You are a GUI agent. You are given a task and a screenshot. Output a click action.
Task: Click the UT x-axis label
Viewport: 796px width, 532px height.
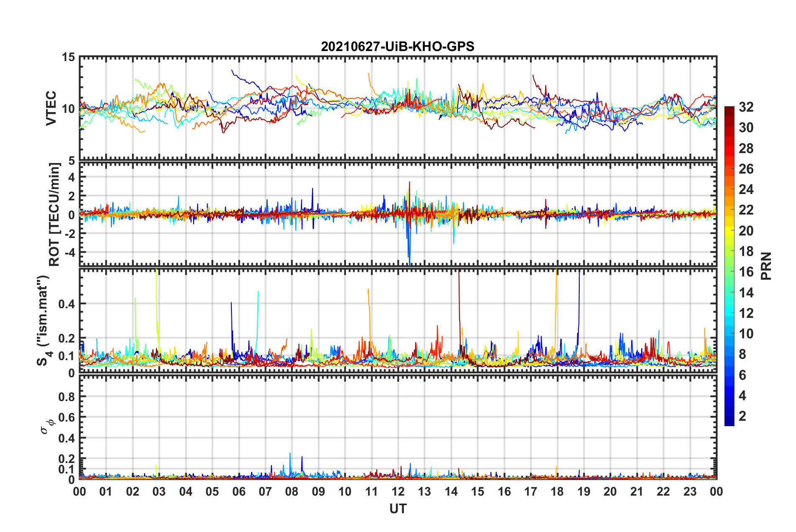tap(398, 509)
